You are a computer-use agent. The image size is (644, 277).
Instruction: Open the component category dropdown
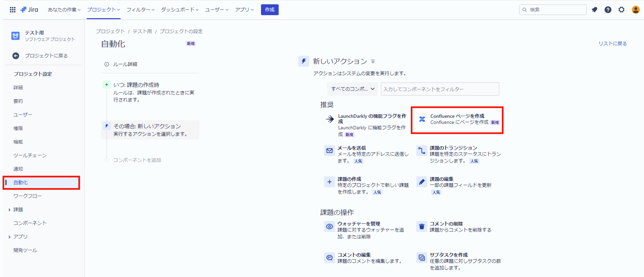point(352,89)
